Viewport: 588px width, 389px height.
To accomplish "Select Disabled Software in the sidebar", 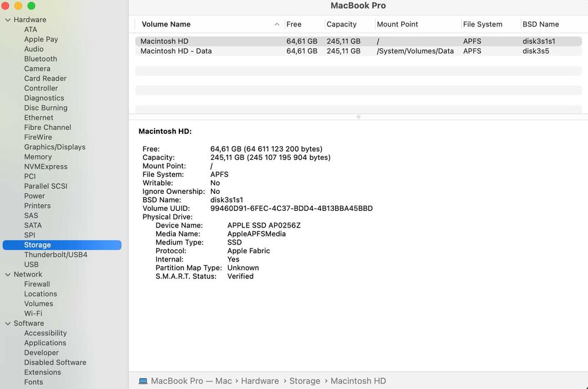I will 55,363.
